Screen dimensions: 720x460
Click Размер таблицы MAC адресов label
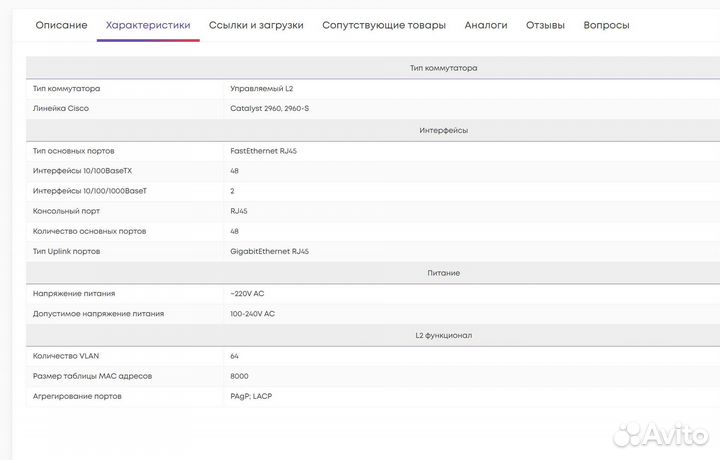tap(92, 376)
